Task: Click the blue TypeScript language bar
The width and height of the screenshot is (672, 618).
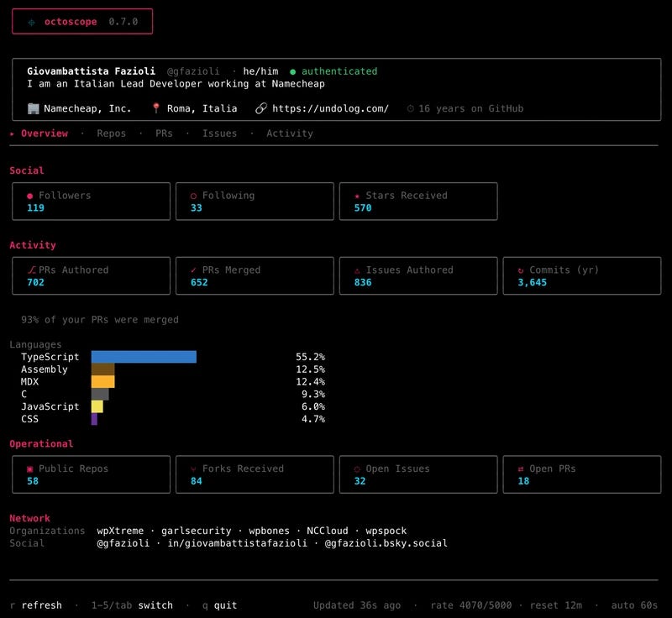Action: pyautogui.click(x=144, y=357)
